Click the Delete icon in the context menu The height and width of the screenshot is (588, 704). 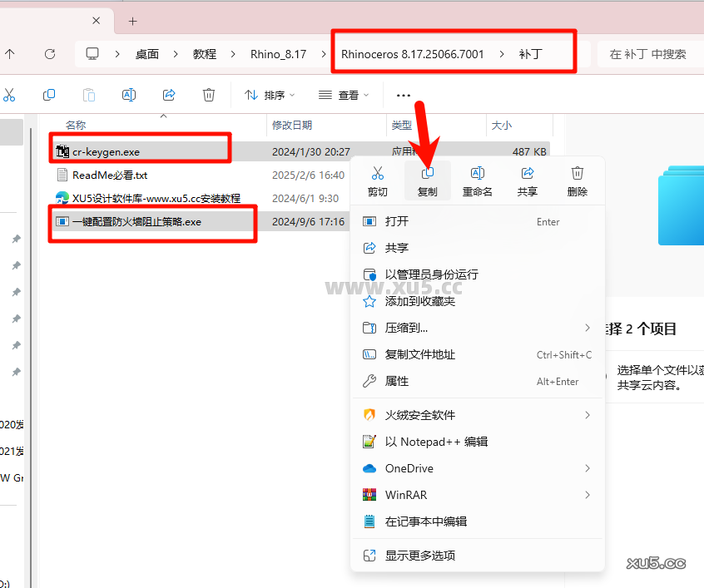(577, 175)
